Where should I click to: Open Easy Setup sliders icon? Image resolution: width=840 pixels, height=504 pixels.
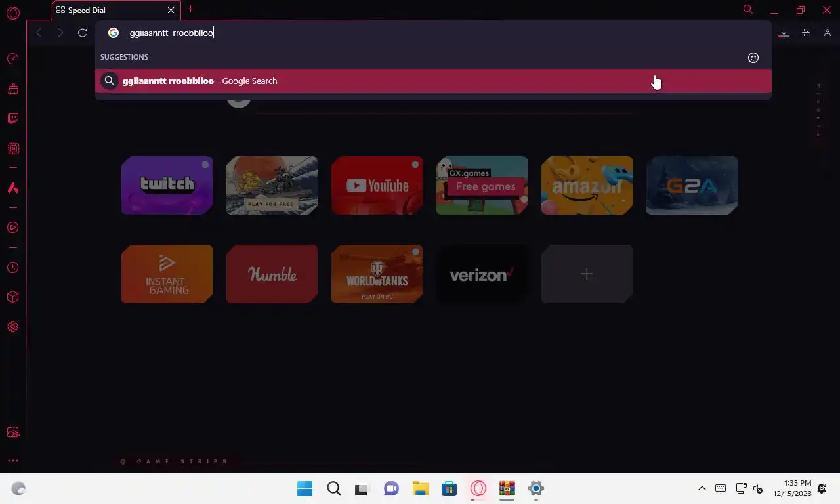point(806,33)
